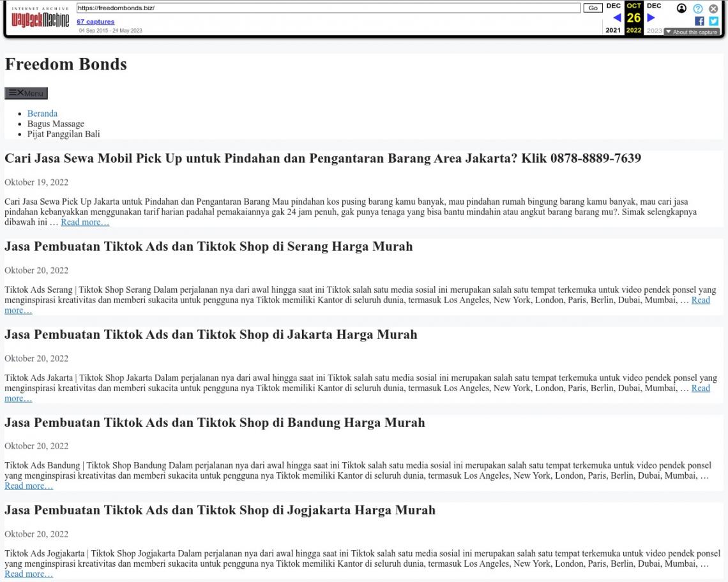Select DEC 2021 capture month
This screenshot has height=582, width=728.
coord(613,18)
